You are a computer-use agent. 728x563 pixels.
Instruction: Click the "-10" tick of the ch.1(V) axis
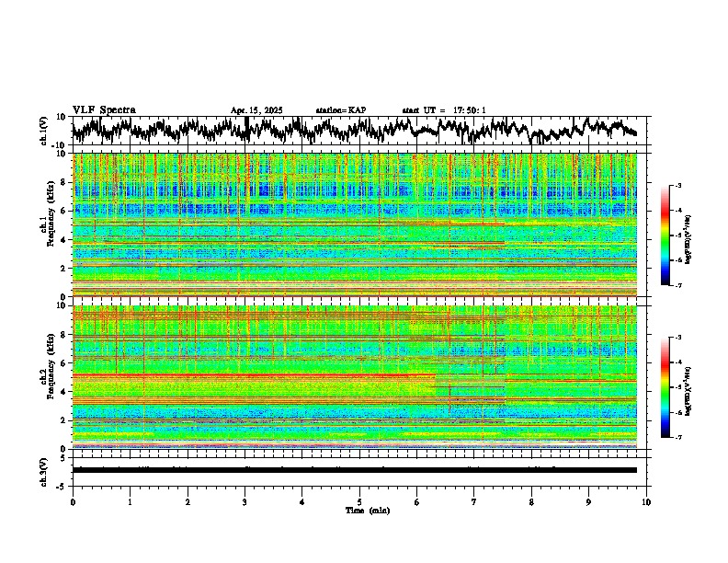[60, 145]
